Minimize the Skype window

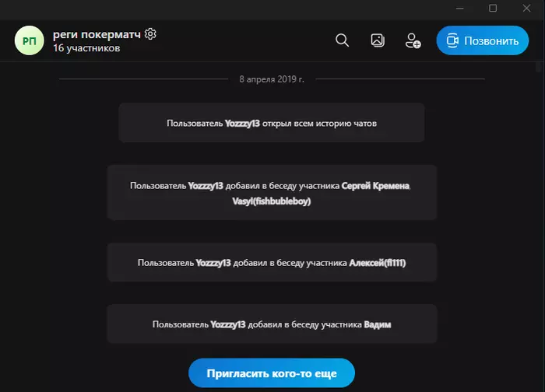click(460, 8)
